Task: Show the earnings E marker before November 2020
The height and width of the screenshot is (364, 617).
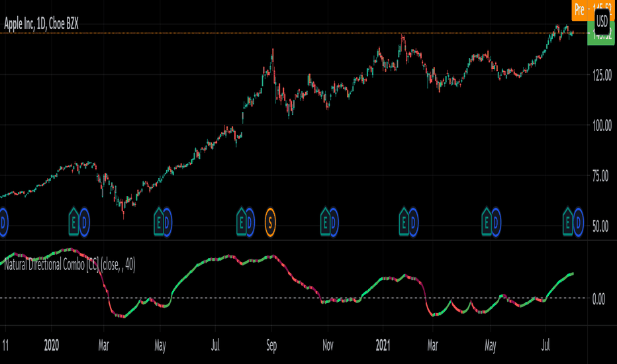Action: pyautogui.click(x=325, y=222)
